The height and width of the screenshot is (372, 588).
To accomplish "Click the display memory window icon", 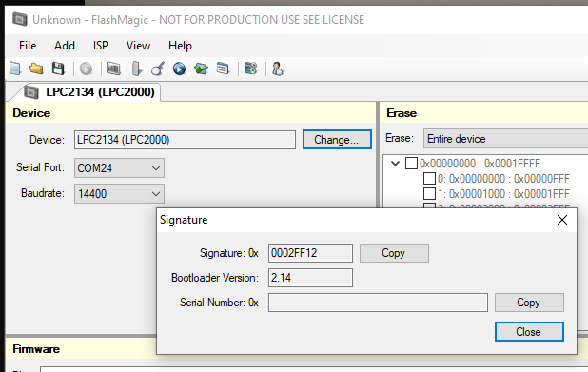I will tap(223, 69).
